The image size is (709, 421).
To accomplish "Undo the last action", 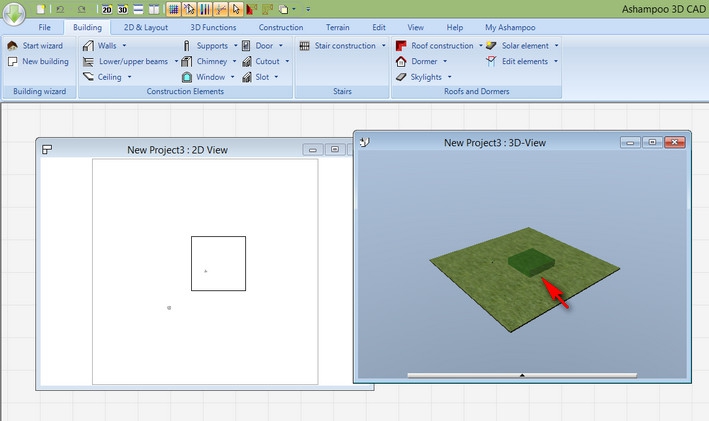I will coord(60,9).
